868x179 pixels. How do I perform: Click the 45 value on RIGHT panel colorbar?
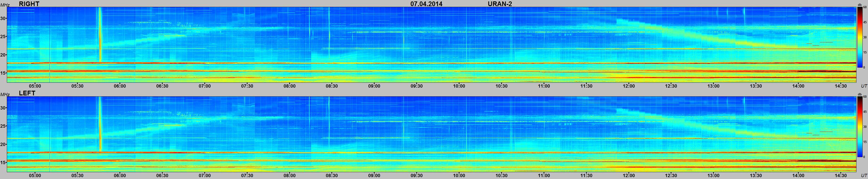coord(865,22)
